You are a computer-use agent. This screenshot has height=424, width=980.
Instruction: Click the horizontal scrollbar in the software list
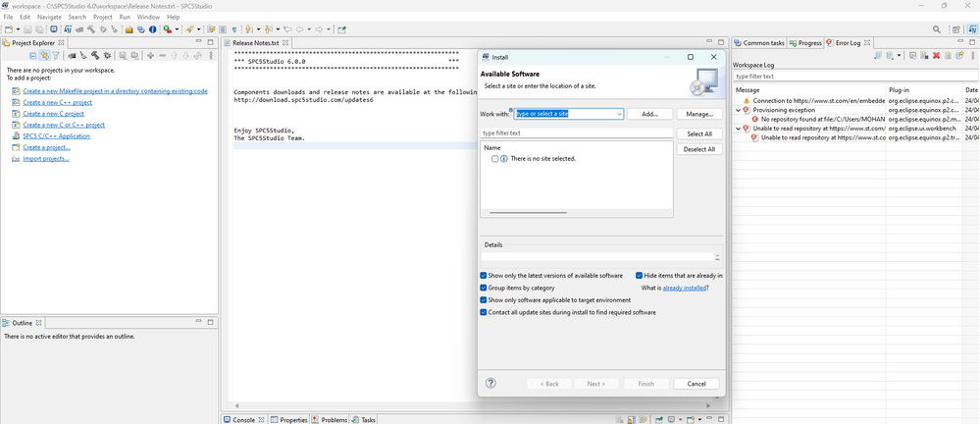[528, 213]
